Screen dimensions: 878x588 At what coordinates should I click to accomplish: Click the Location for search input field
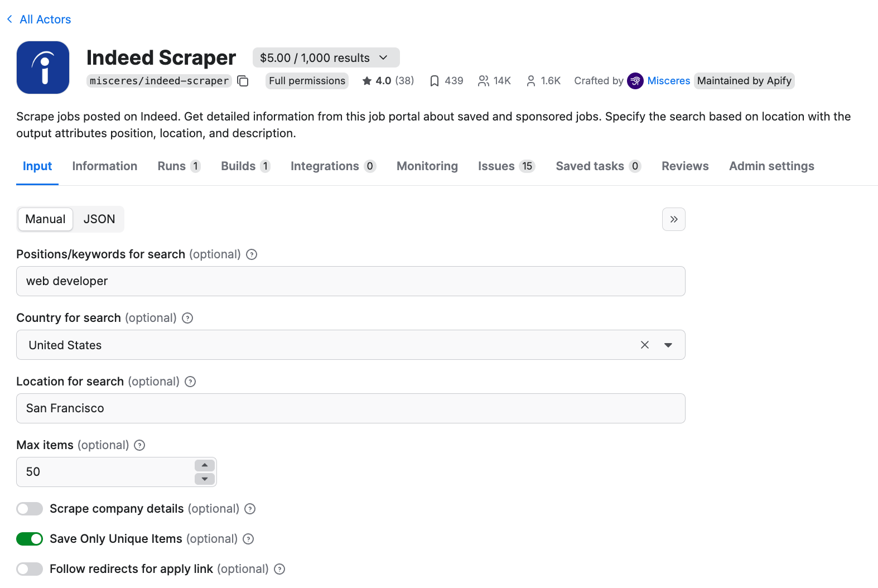[350, 408]
